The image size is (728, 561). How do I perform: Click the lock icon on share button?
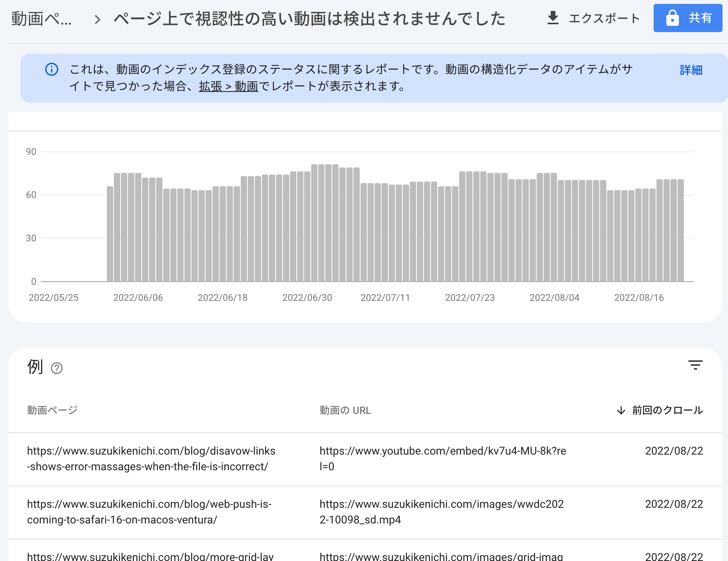click(672, 18)
